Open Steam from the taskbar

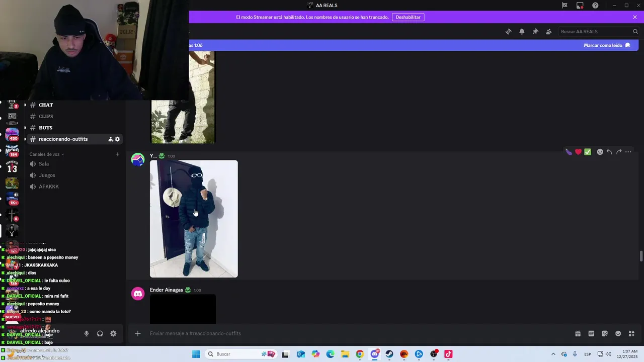[389, 354]
